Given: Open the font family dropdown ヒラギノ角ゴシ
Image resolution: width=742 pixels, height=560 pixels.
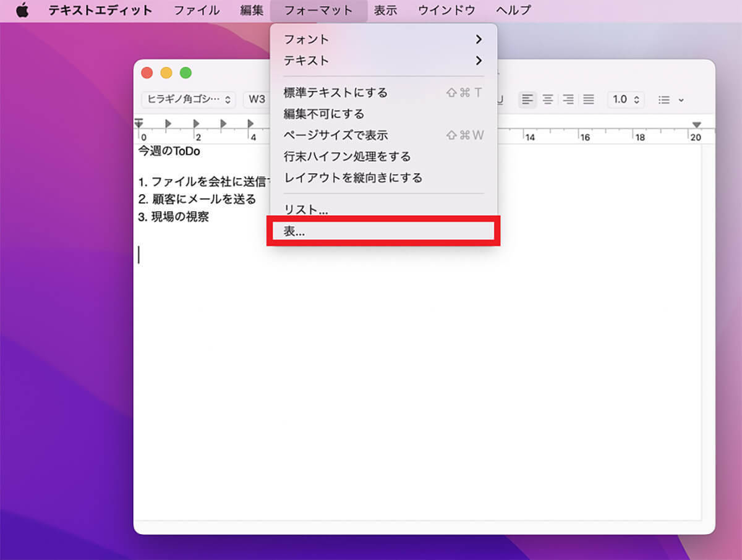Looking at the screenshot, I should [x=188, y=100].
